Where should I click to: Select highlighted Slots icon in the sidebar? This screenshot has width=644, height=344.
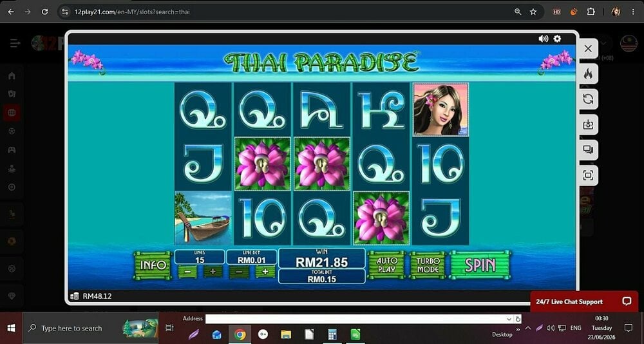[x=12, y=113]
